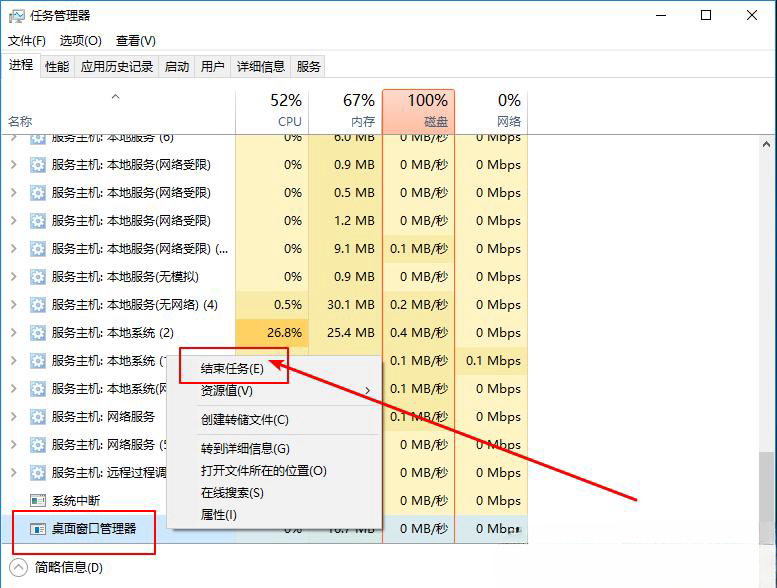Viewport: 777px width, 588px height.
Task: Choose 创建转储文件(C) in context menu
Action: [244, 420]
